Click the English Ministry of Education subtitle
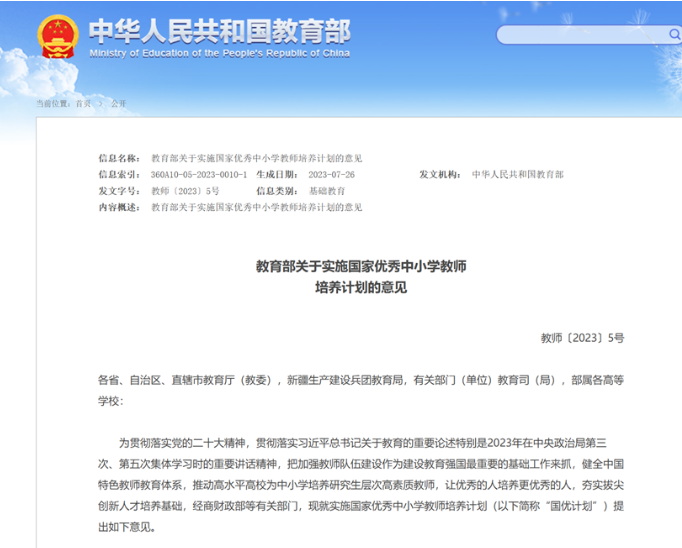The width and height of the screenshot is (682, 548). pos(219,52)
